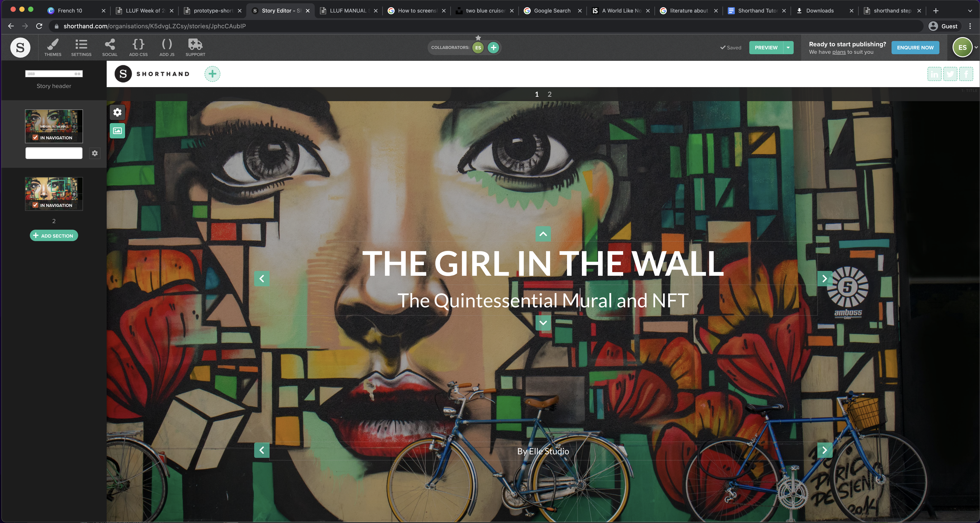
Task: Click the green media image icon
Action: pos(118,131)
